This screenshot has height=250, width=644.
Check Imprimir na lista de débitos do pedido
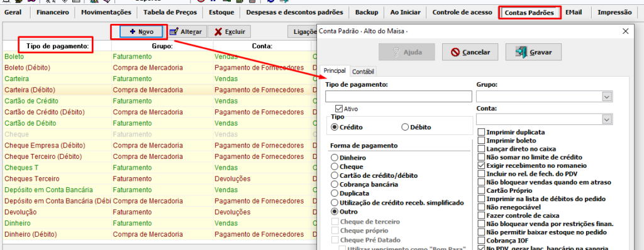481,198
